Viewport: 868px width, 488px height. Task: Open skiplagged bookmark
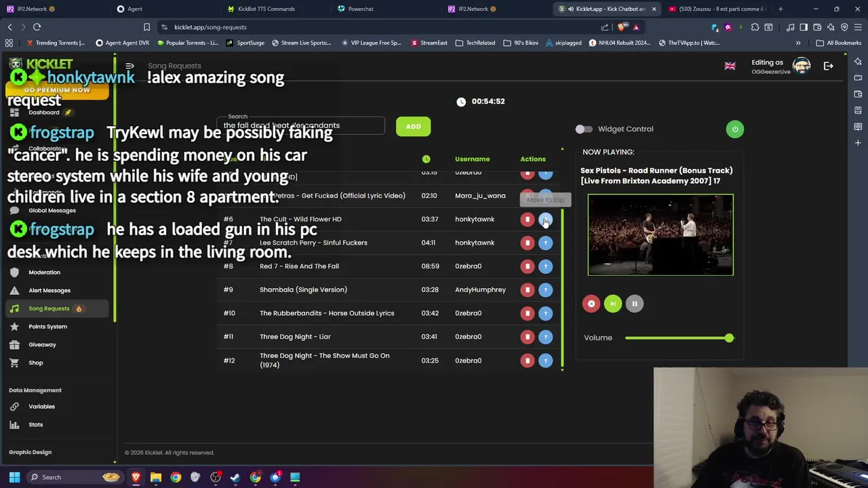coord(563,43)
